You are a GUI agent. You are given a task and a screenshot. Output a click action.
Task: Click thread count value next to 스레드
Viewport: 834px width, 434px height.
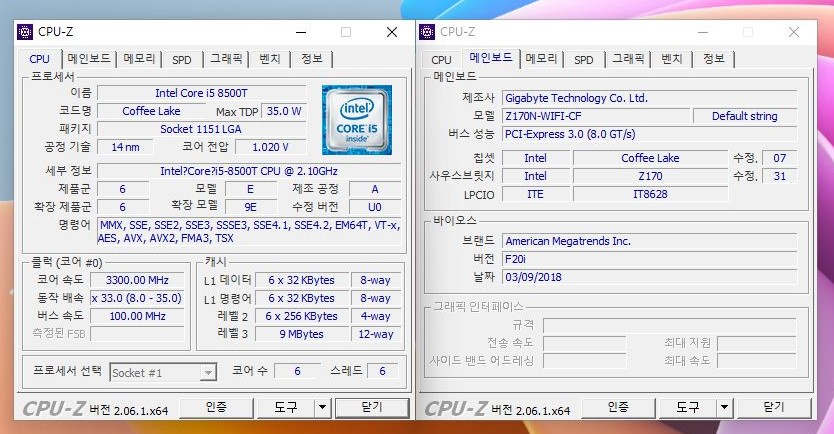382,371
